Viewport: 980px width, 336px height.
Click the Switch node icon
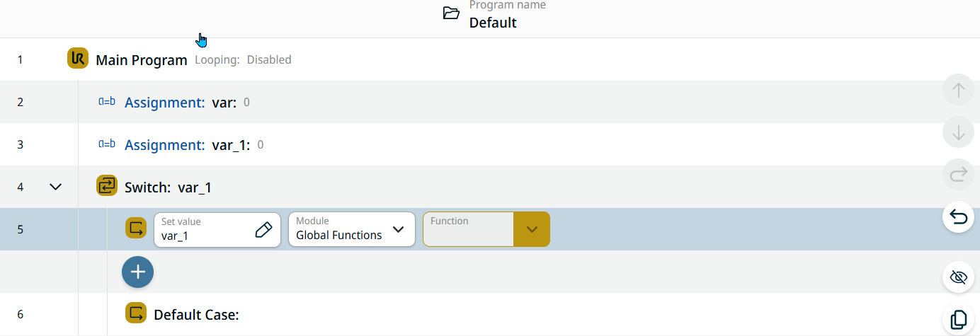[x=106, y=186]
